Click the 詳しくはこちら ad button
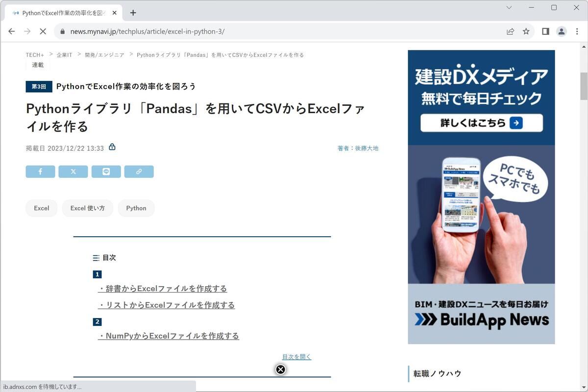 tap(482, 123)
